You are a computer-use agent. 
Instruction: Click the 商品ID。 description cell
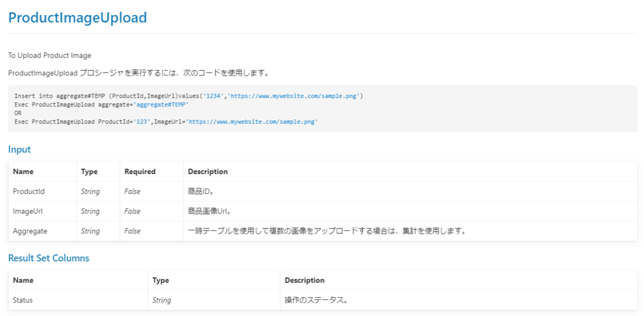click(202, 191)
